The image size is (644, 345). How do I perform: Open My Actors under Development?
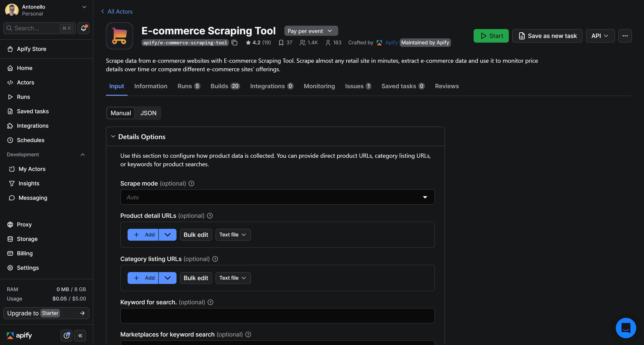tap(32, 169)
